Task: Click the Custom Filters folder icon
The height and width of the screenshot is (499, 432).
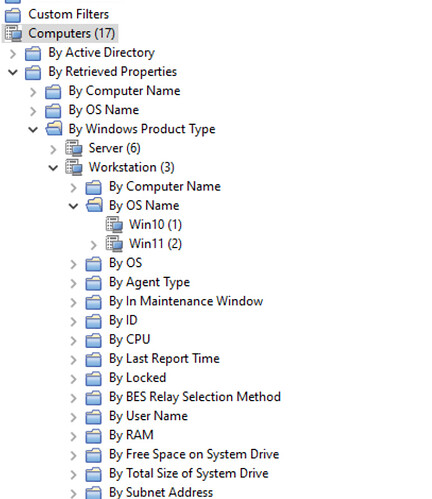Action: 13,15
